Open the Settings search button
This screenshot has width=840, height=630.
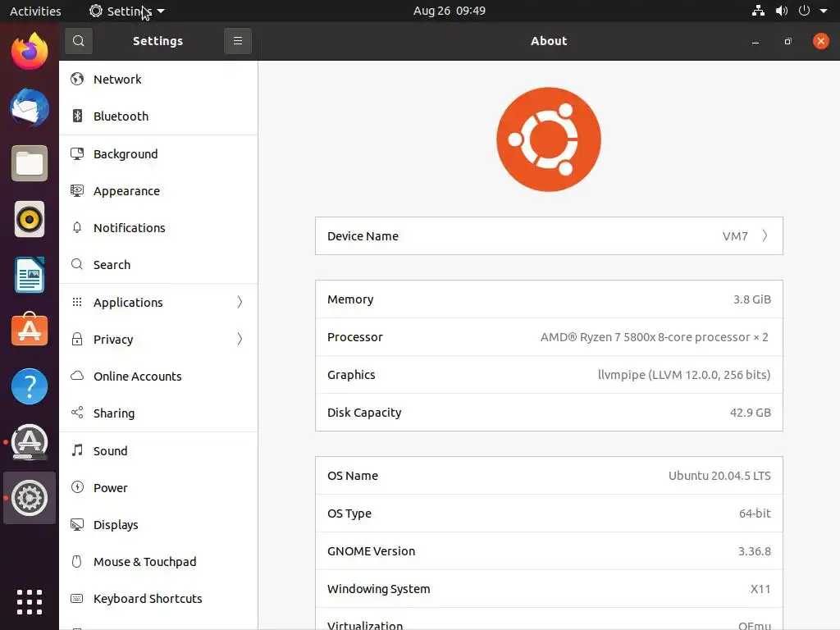pos(78,41)
